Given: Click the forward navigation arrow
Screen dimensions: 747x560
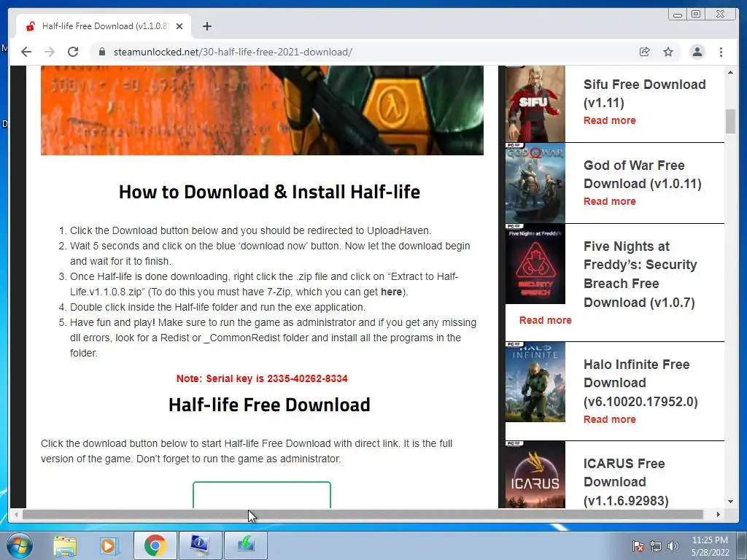Looking at the screenshot, I should (50, 52).
